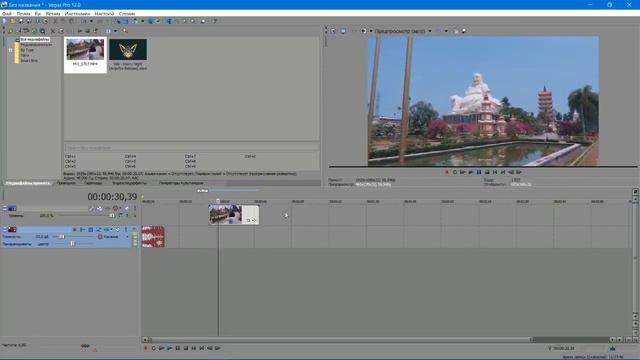Viewport: 640px width, 360px height.
Task: Solo the audio track
Action: pos(126,229)
